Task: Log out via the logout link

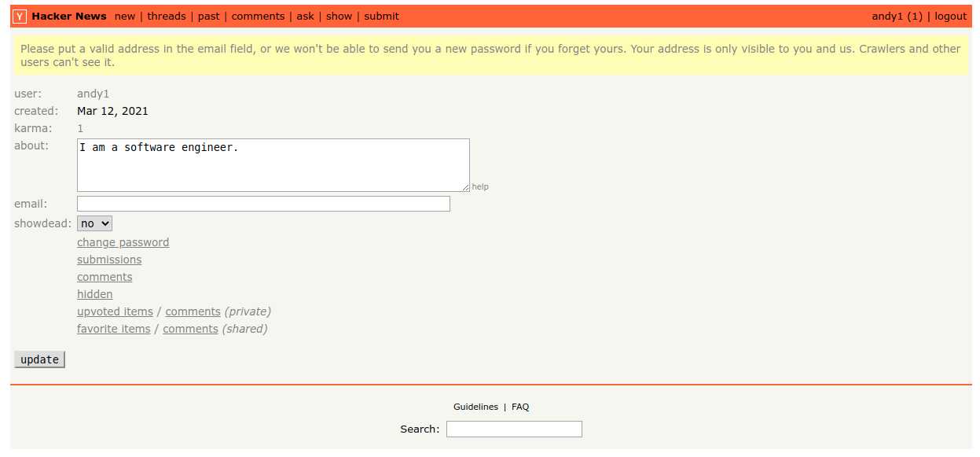Action: 951,16
